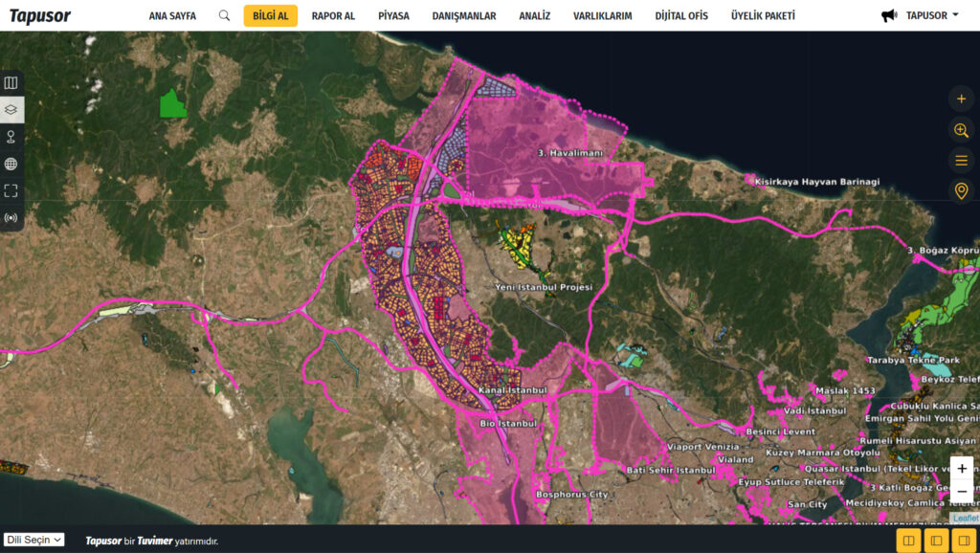
Task: Activate the pin marker tool in sidebar
Action: click(11, 137)
